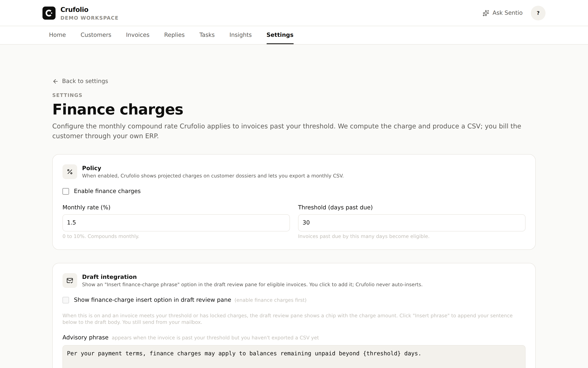Click the percent Policy icon
The image size is (588, 368).
(x=70, y=172)
